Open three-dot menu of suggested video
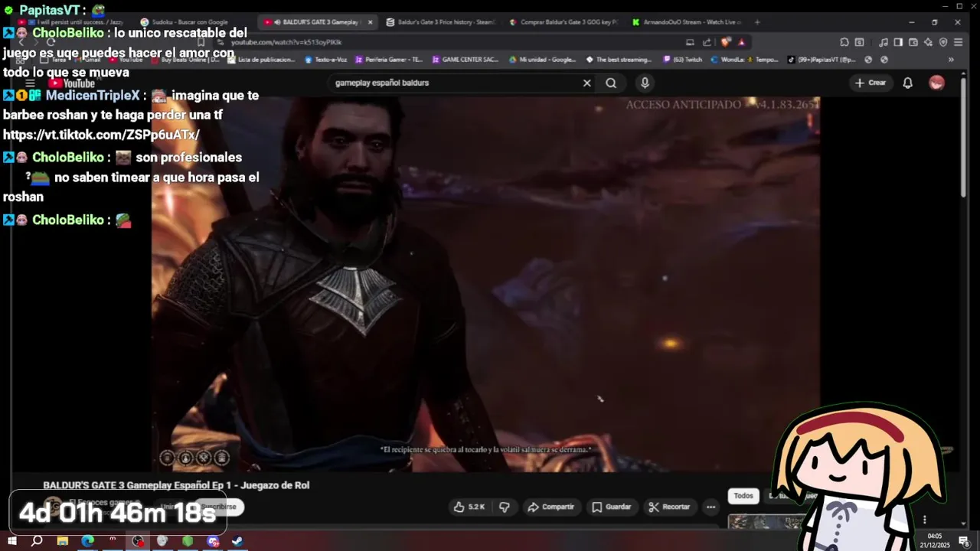Image resolution: width=980 pixels, height=551 pixels. click(924, 520)
